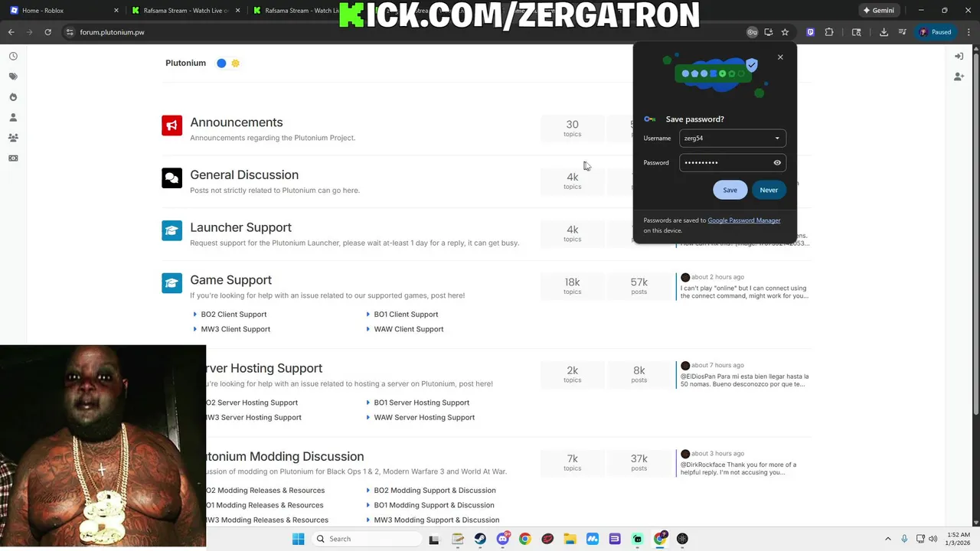Show the password with the eye icon
Viewport: 980px width, 551px height.
click(777, 162)
